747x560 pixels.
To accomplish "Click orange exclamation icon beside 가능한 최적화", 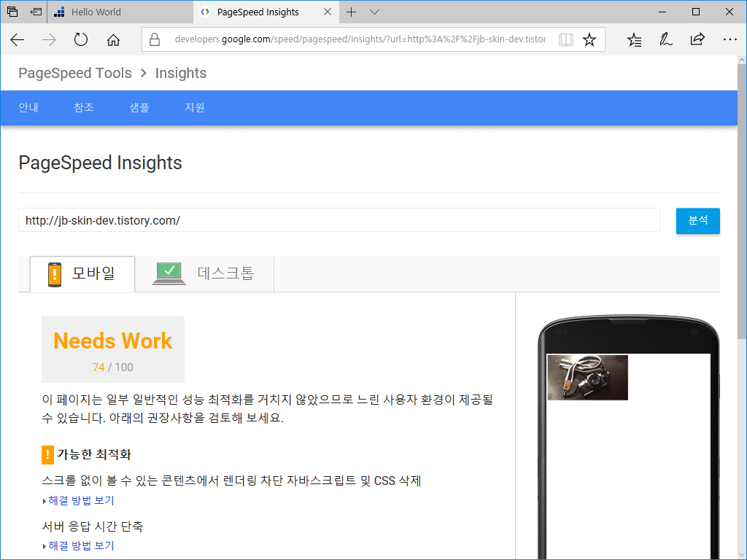I will point(47,455).
